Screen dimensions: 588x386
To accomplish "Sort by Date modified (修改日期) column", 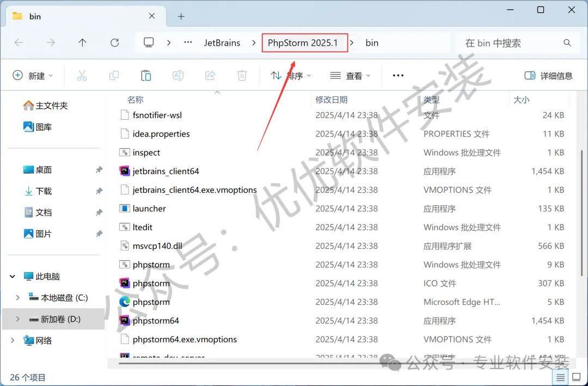I will coord(331,100).
